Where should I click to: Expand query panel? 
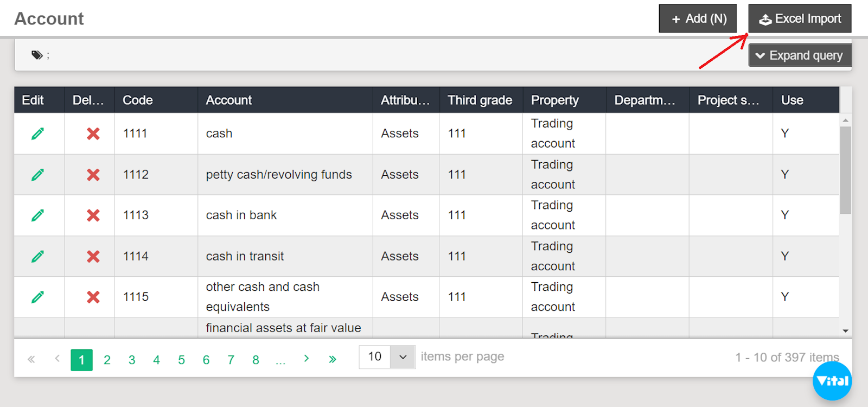800,55
